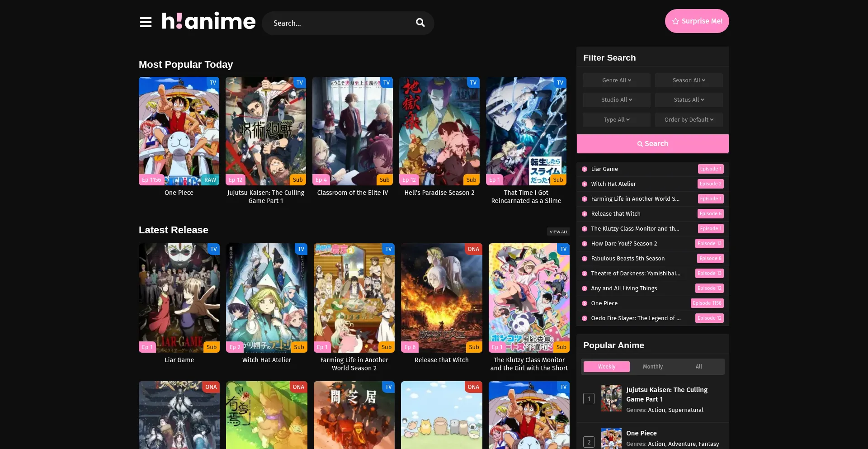Open Hell's Paradise Season 2 poster
Screen dimensions: 868x449
[x=439, y=131]
